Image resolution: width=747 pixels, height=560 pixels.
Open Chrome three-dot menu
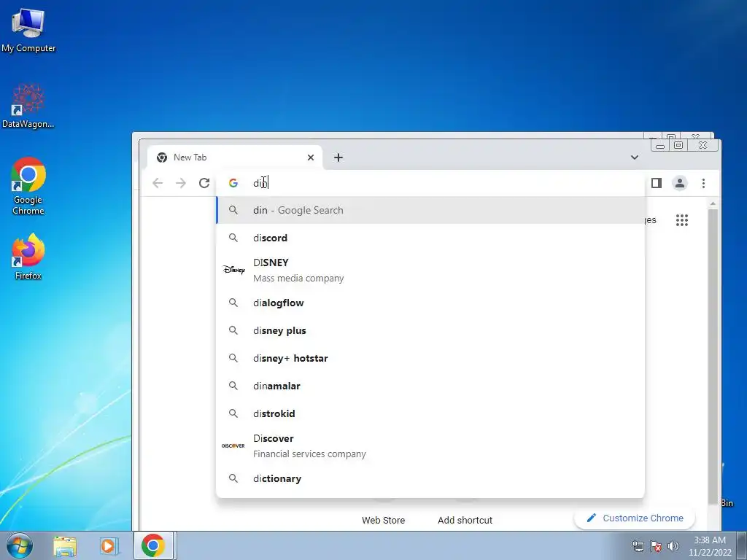[x=704, y=183]
